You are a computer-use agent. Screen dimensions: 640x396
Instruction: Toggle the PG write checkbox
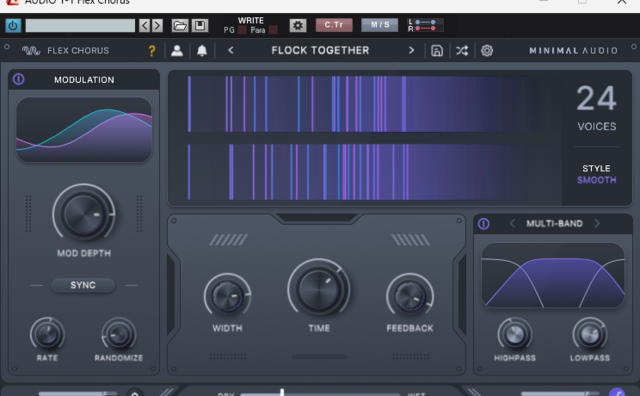(242, 30)
